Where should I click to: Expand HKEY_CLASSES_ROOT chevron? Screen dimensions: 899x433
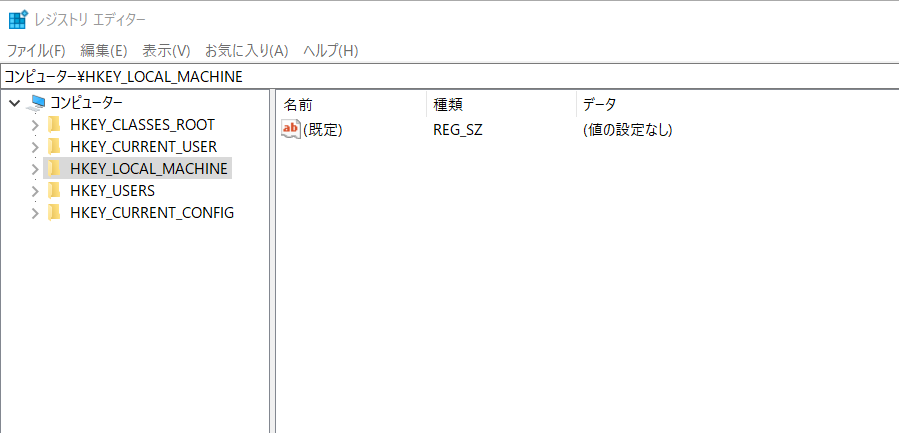35,125
